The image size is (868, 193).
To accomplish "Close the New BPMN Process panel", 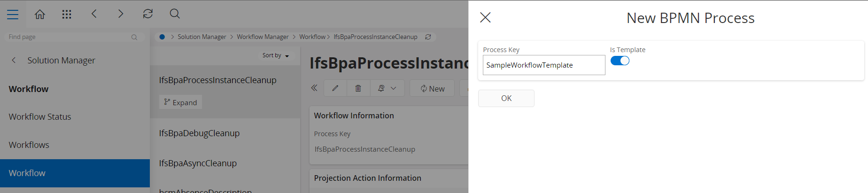I will [x=485, y=18].
